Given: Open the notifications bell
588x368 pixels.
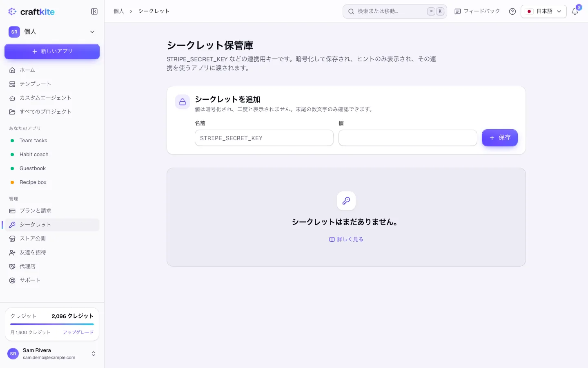Looking at the screenshot, I should pyautogui.click(x=575, y=11).
